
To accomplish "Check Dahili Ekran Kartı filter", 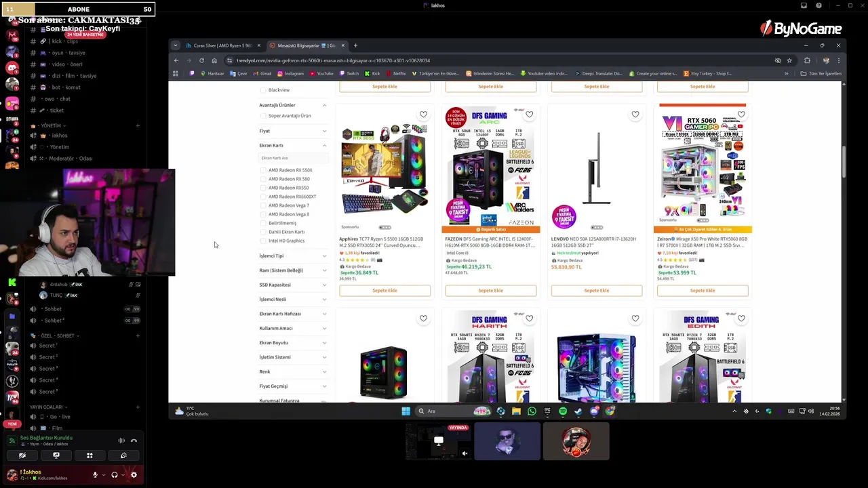I will (x=263, y=232).
